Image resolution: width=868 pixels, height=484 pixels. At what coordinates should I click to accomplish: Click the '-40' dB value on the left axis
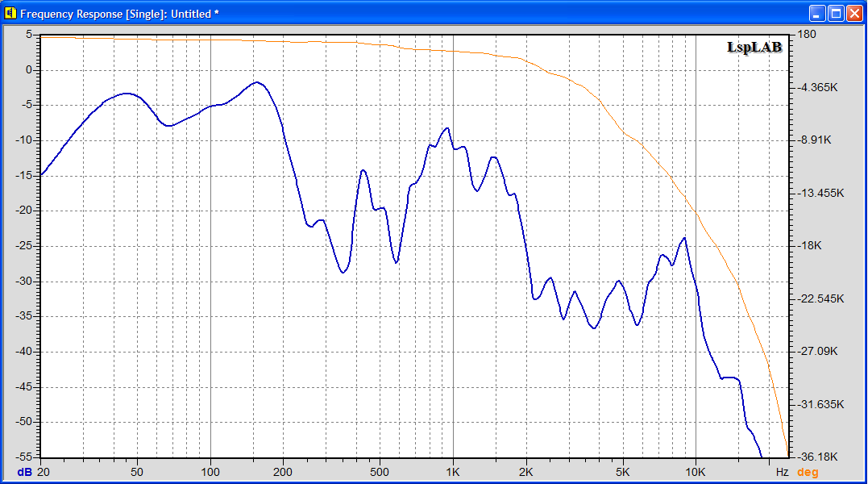coord(24,352)
